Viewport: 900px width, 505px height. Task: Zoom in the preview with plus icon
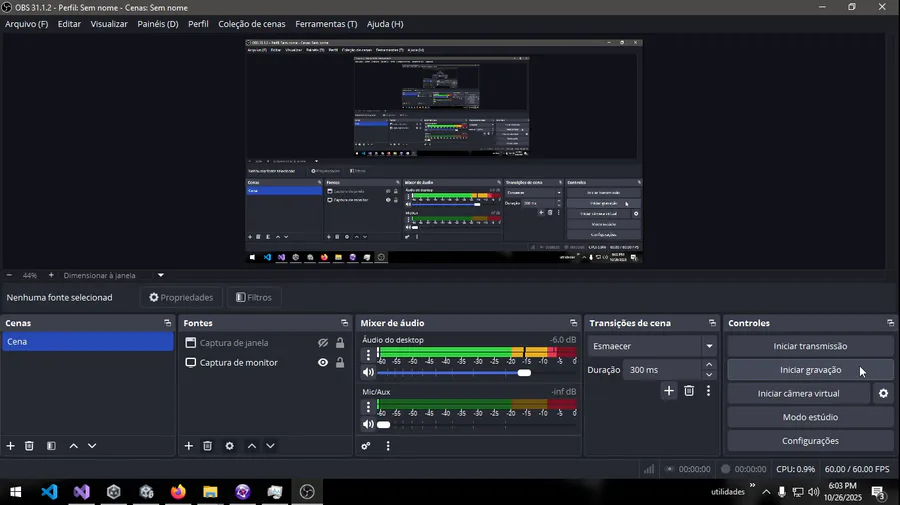pyautogui.click(x=51, y=275)
